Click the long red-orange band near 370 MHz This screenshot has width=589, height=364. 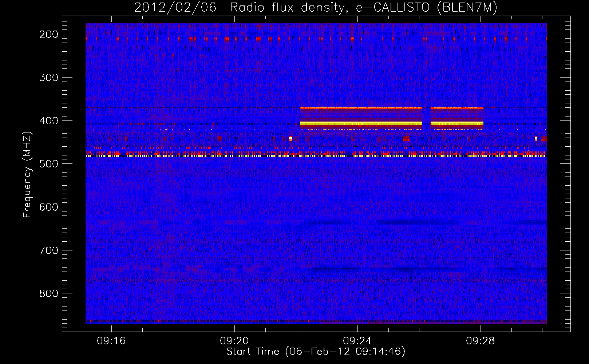[x=361, y=108]
